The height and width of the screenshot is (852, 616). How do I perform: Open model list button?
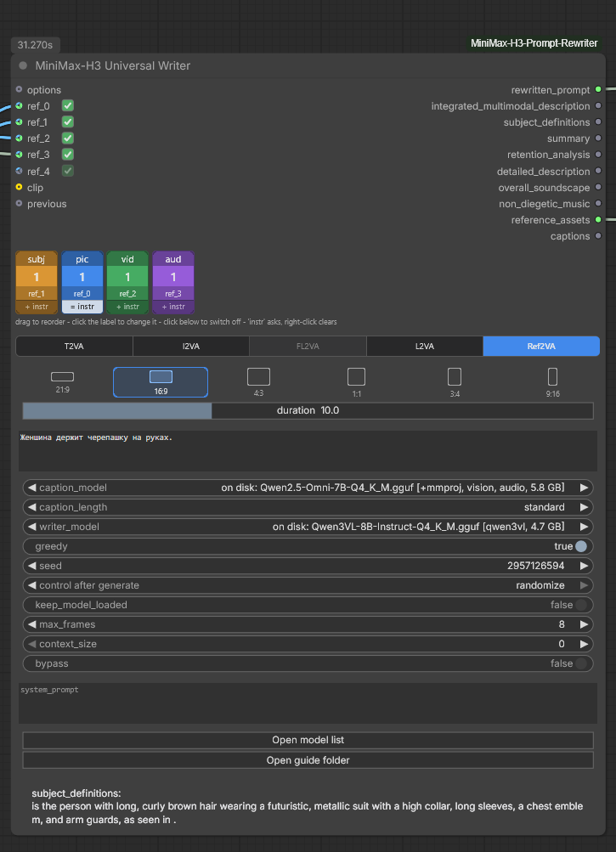point(308,740)
